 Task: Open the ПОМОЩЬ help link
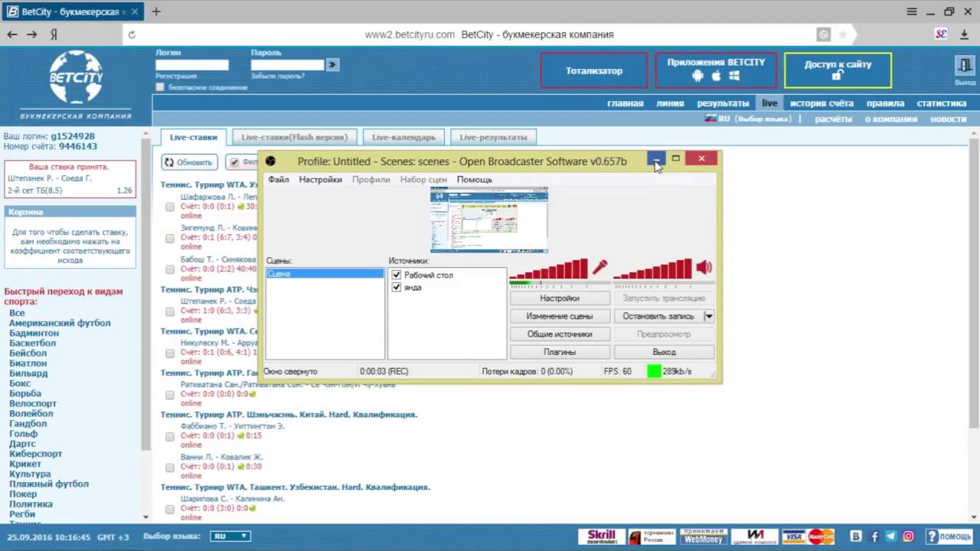point(949,536)
